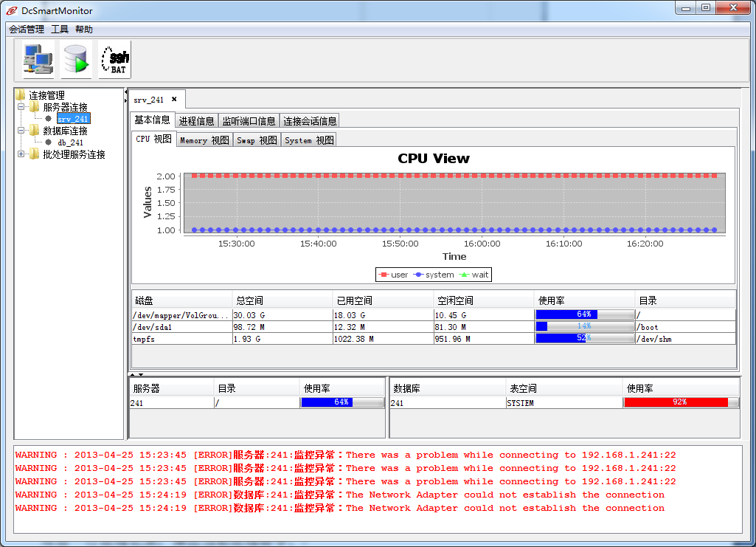The width and height of the screenshot is (756, 547).
Task: Close the srv_241 tab
Action: tap(174, 99)
